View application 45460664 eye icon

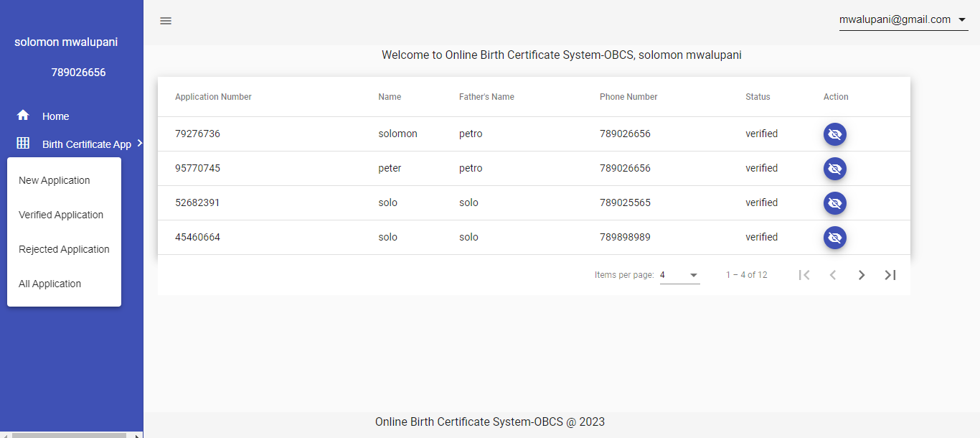pyautogui.click(x=835, y=238)
